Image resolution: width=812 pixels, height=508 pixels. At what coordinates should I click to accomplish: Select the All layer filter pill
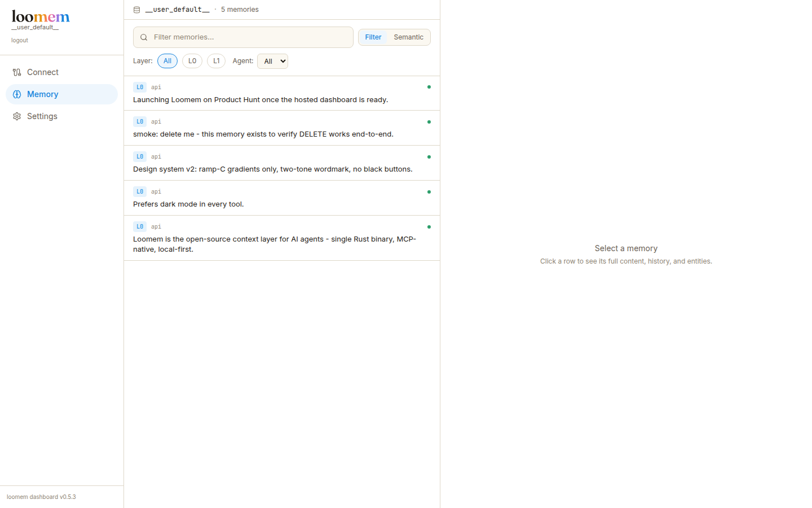pos(167,61)
